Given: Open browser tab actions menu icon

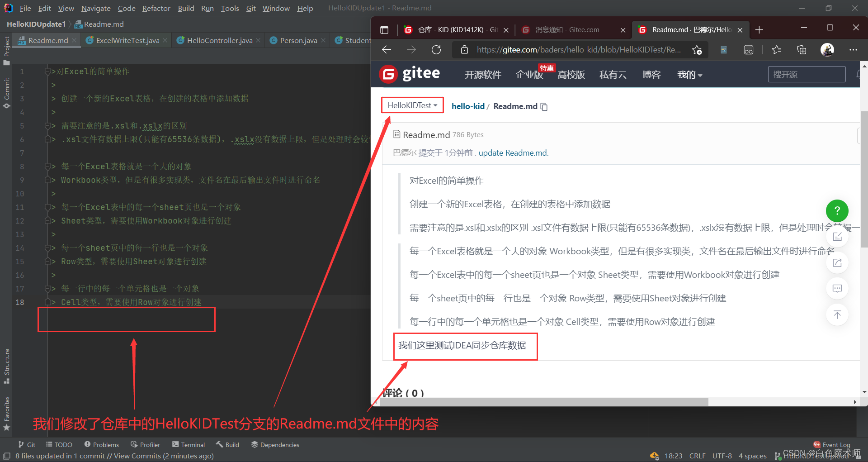Looking at the screenshot, I should [x=384, y=30].
